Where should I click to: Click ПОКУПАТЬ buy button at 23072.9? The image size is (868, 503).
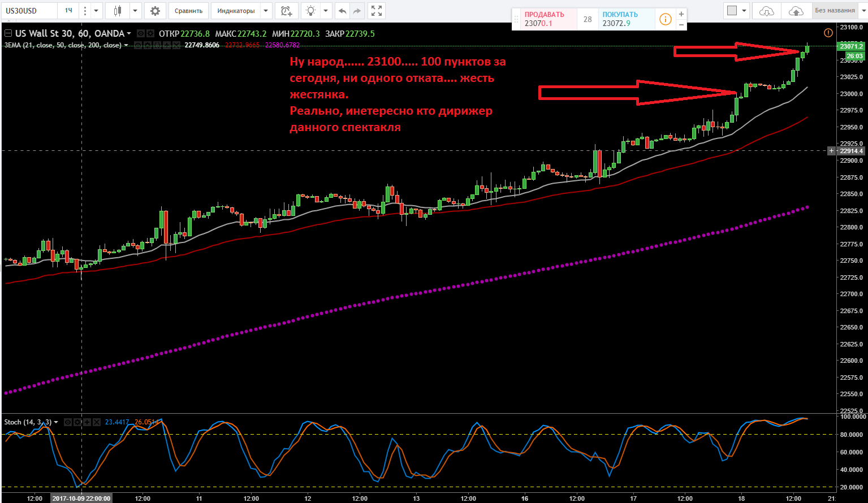[627, 19]
